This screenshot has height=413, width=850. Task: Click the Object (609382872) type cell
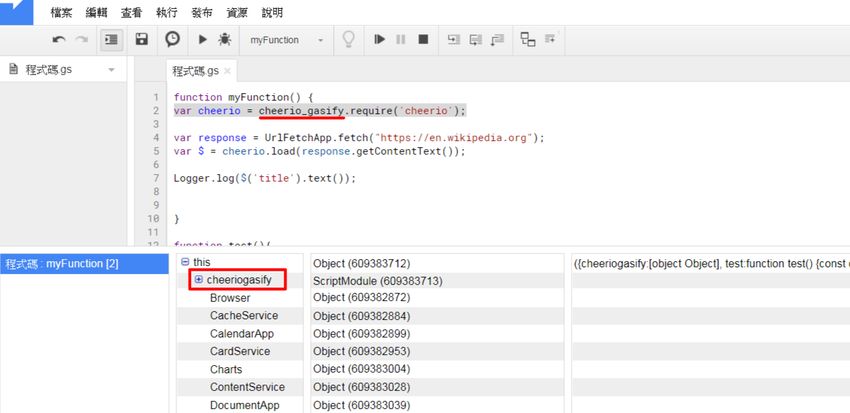point(437,298)
